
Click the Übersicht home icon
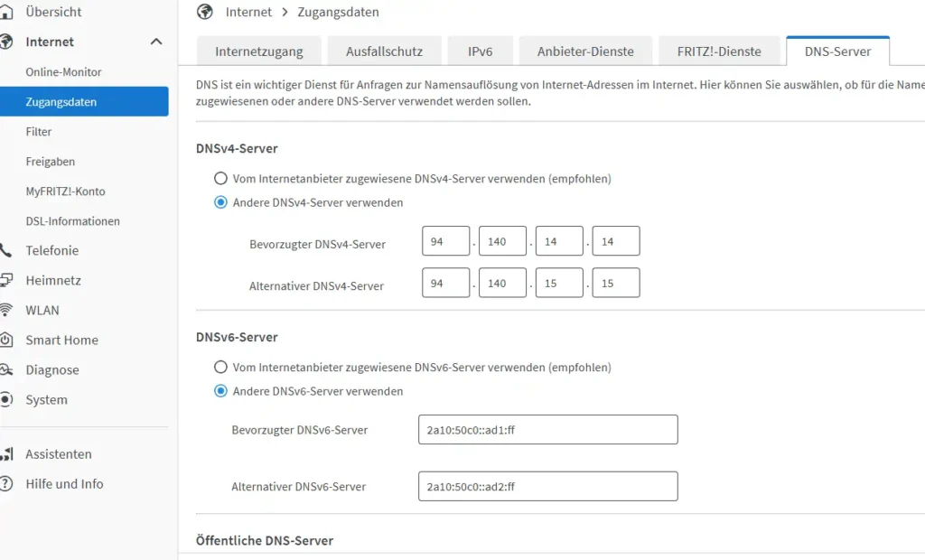pos(5,12)
